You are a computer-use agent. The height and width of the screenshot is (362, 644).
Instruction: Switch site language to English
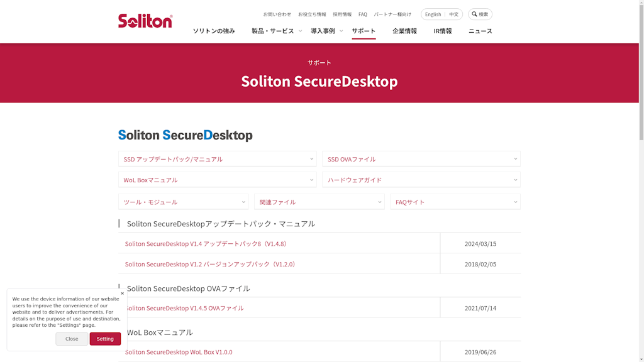(x=433, y=14)
